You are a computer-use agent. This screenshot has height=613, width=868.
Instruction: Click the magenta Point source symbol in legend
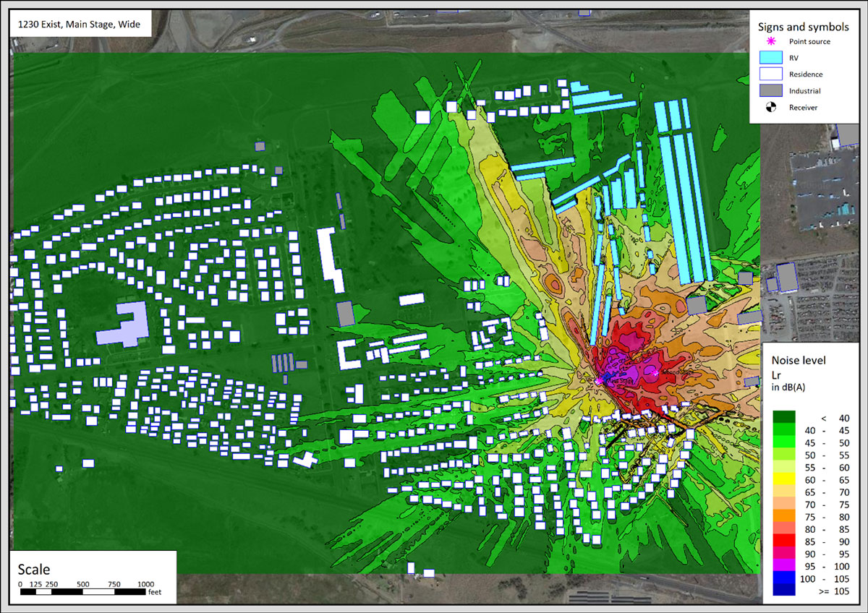(770, 41)
